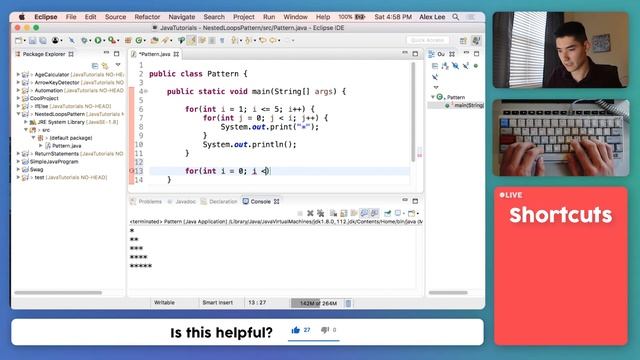Click the garbage collector trash icon
Image resolution: width=640 pixels, height=360 pixels.
tap(348, 303)
